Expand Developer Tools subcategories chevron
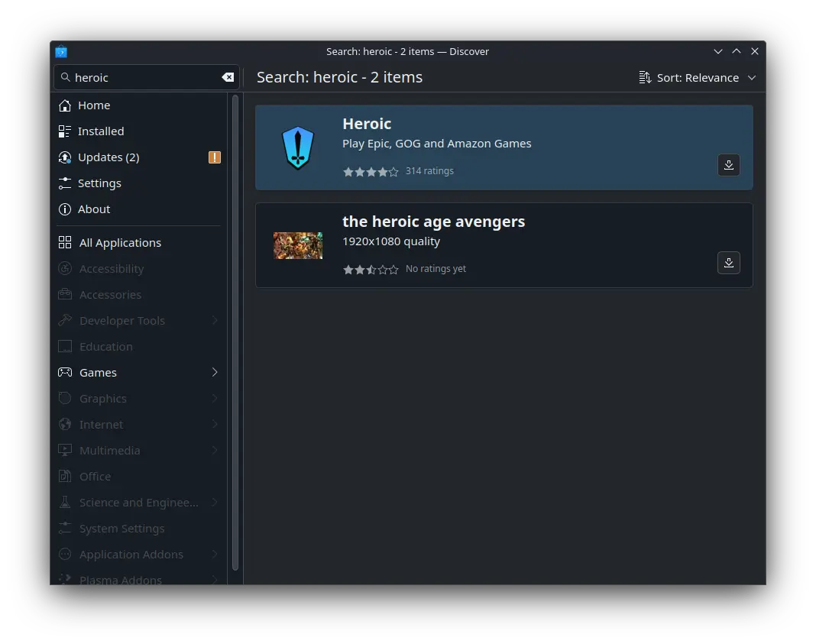 (x=215, y=320)
